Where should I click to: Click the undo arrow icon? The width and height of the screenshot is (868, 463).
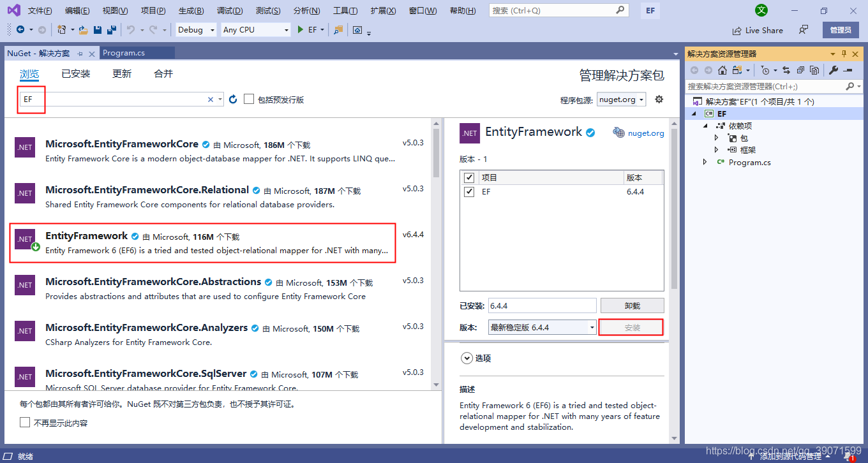click(130, 30)
